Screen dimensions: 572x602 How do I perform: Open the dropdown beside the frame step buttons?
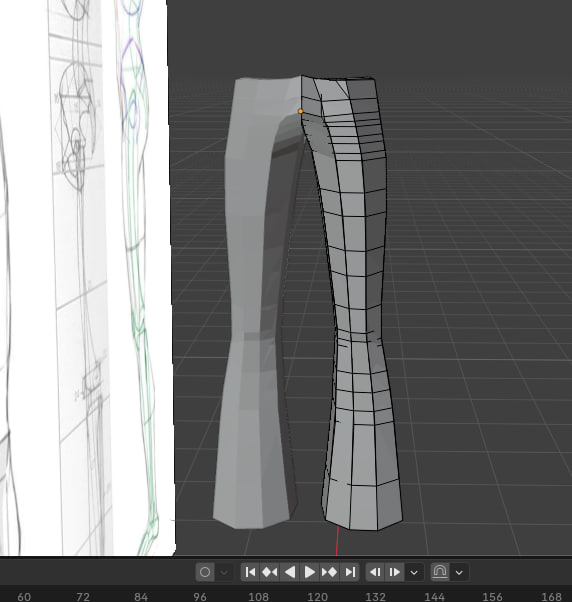[x=414, y=572]
